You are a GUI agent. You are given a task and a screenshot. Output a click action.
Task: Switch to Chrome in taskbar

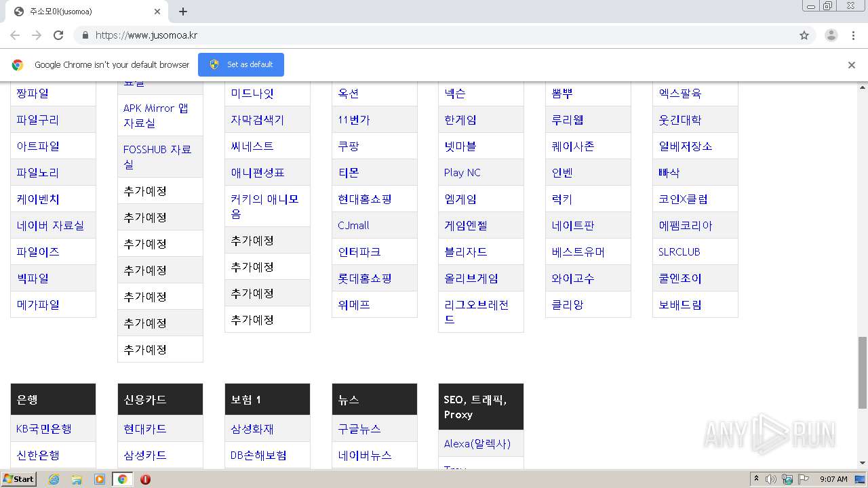[x=122, y=479]
